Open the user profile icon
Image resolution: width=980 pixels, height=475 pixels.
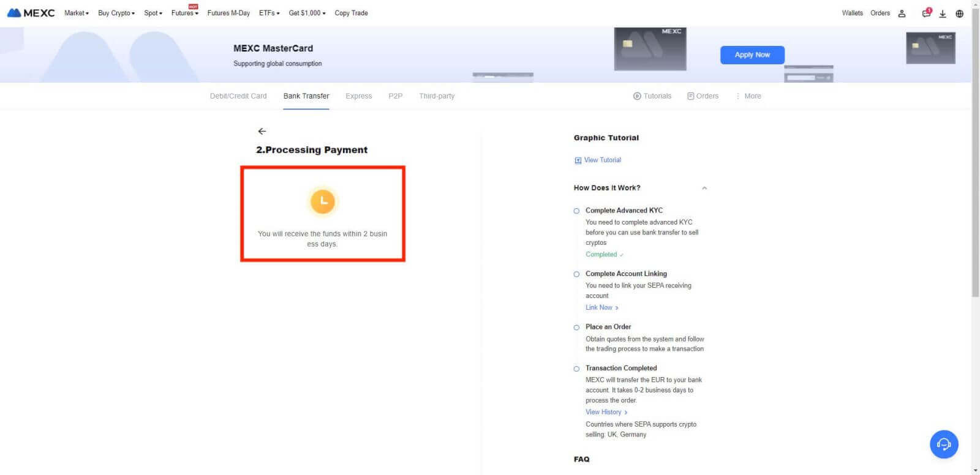(902, 13)
